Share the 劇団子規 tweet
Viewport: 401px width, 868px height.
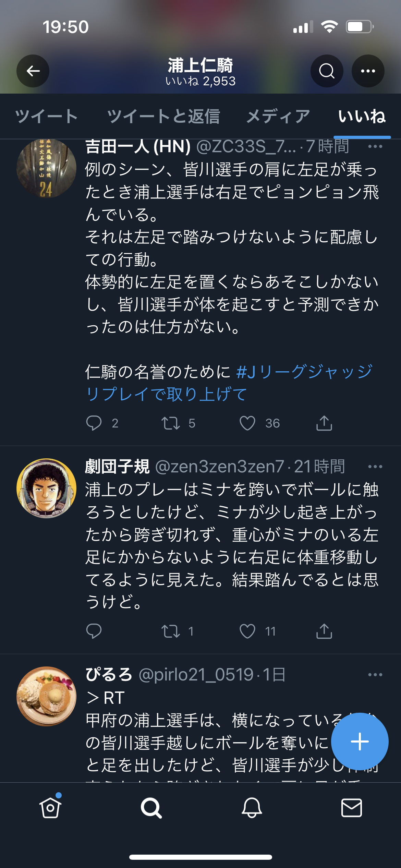click(x=324, y=631)
